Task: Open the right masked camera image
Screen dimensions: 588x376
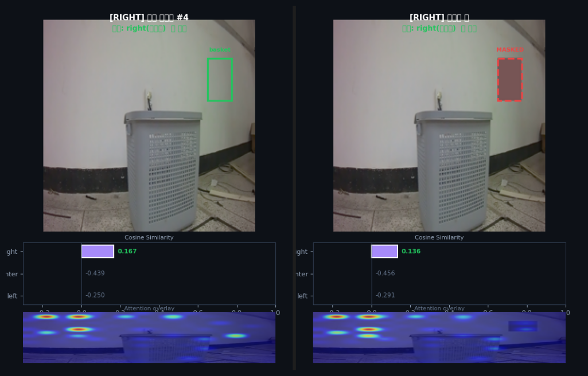Action: tap(439, 126)
